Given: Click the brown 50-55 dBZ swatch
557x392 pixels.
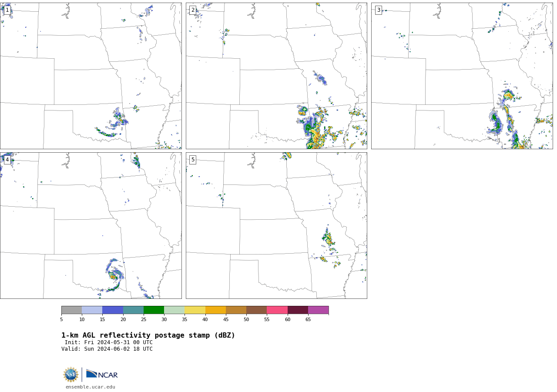Looking at the screenshot, I should 257,310.
